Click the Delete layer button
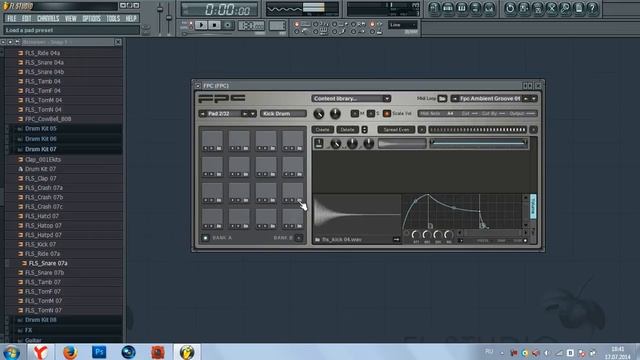640x360 pixels. tap(347, 129)
